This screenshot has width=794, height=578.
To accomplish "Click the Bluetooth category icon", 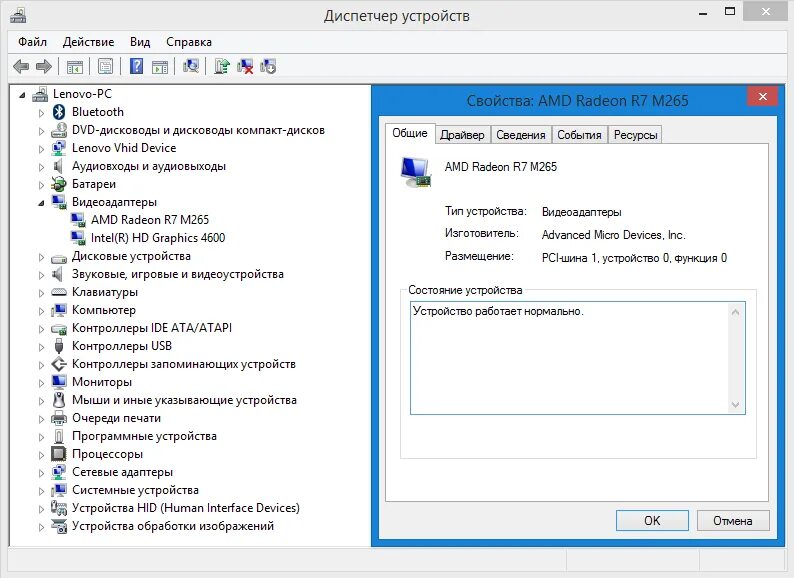I will (x=59, y=112).
